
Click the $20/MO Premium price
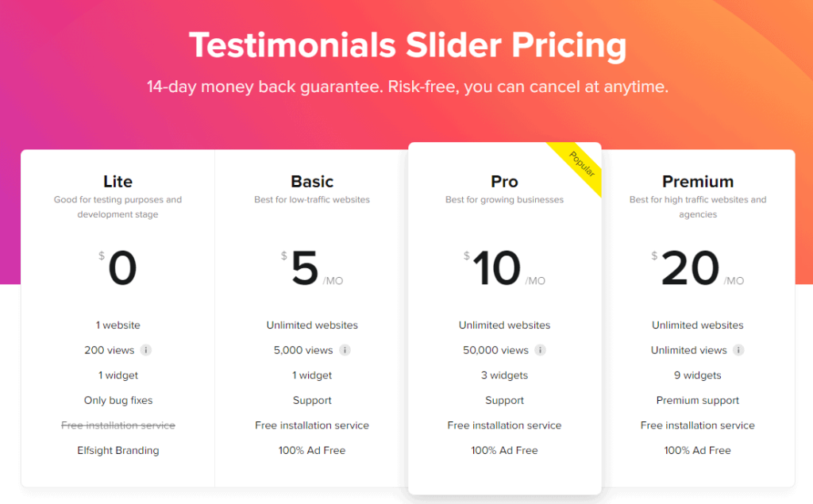[x=698, y=267]
